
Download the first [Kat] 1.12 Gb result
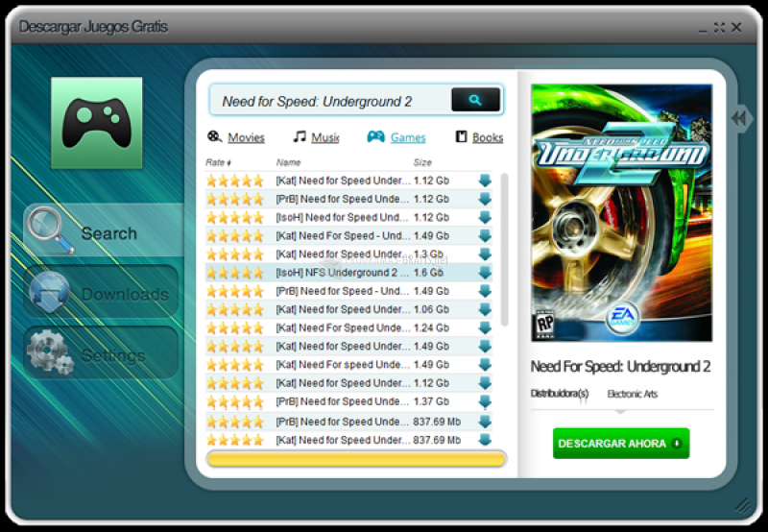tap(485, 181)
